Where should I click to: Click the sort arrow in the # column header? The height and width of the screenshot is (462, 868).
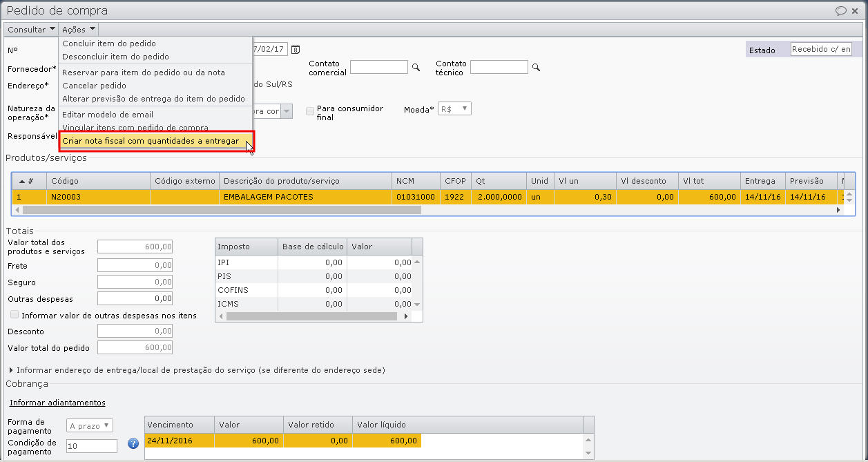click(x=23, y=181)
